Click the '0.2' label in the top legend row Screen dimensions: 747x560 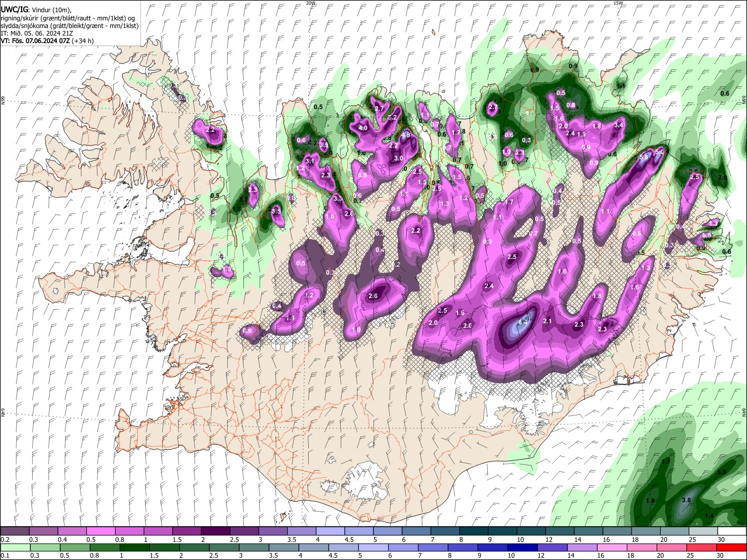[5, 540]
